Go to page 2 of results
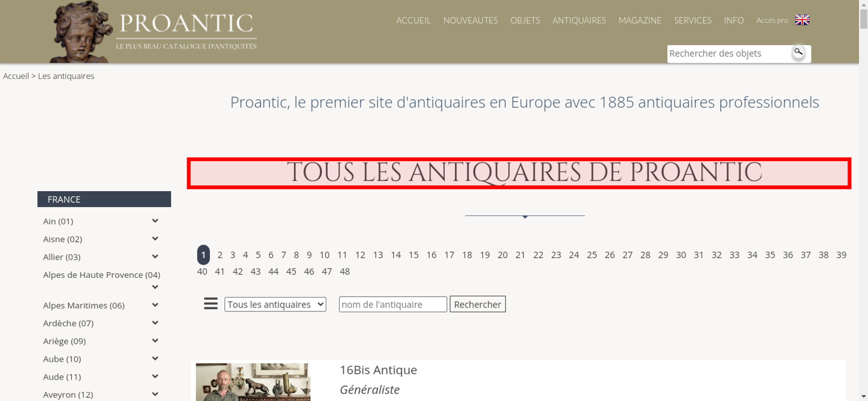 [x=220, y=255]
